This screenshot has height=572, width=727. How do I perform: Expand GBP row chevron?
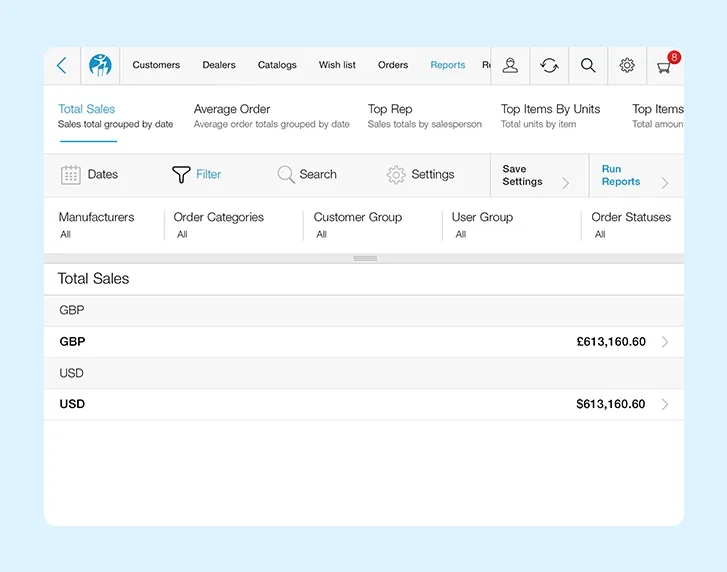pos(665,342)
